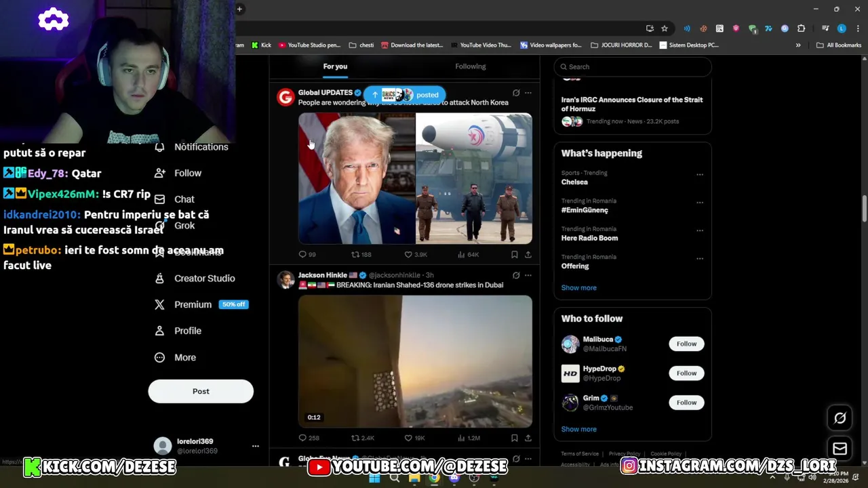Click Grok icon on Global UPDATES post

pyautogui.click(x=516, y=93)
